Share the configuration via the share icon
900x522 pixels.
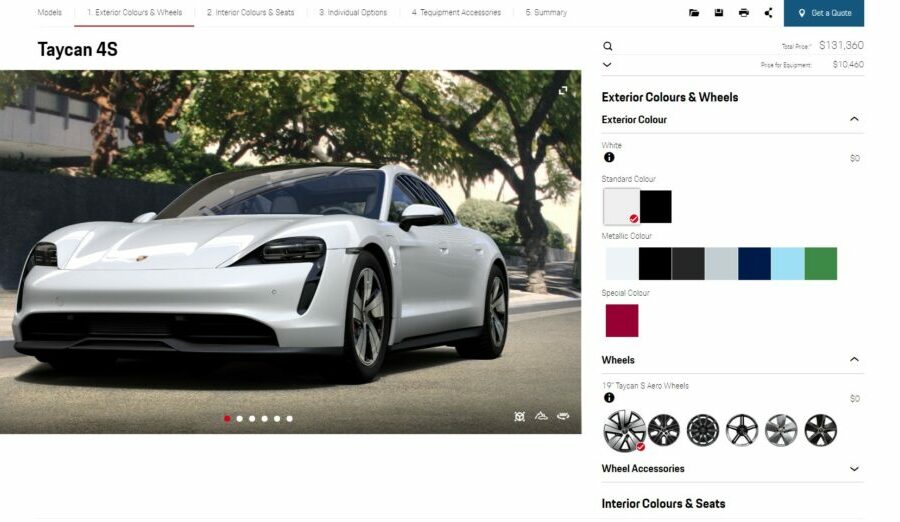click(x=769, y=13)
